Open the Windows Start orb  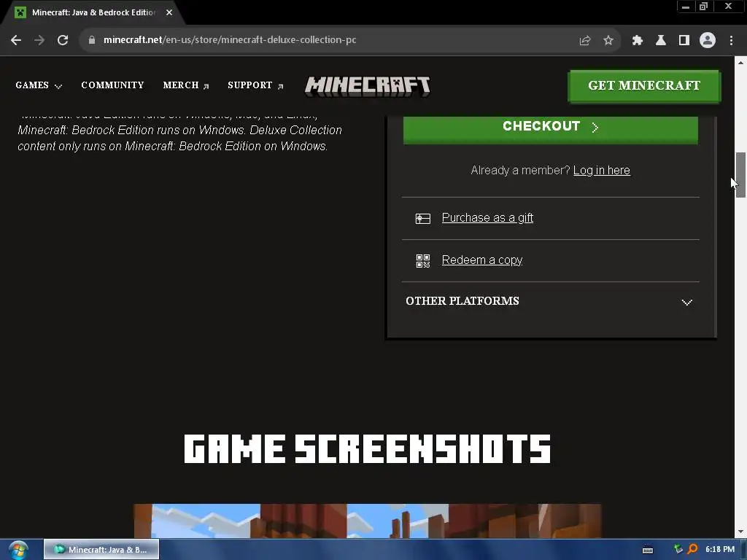pos(18,551)
